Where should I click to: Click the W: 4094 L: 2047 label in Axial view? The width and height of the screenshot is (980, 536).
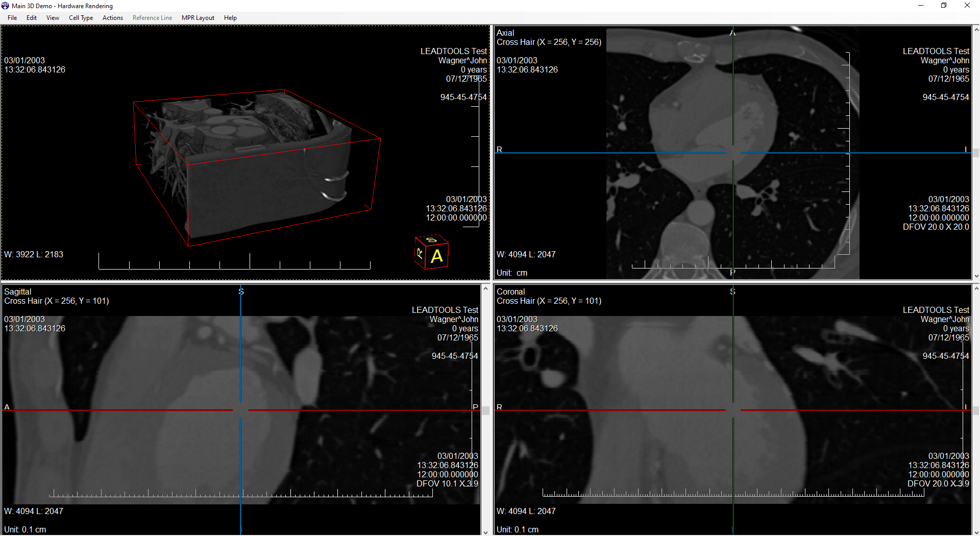526,254
